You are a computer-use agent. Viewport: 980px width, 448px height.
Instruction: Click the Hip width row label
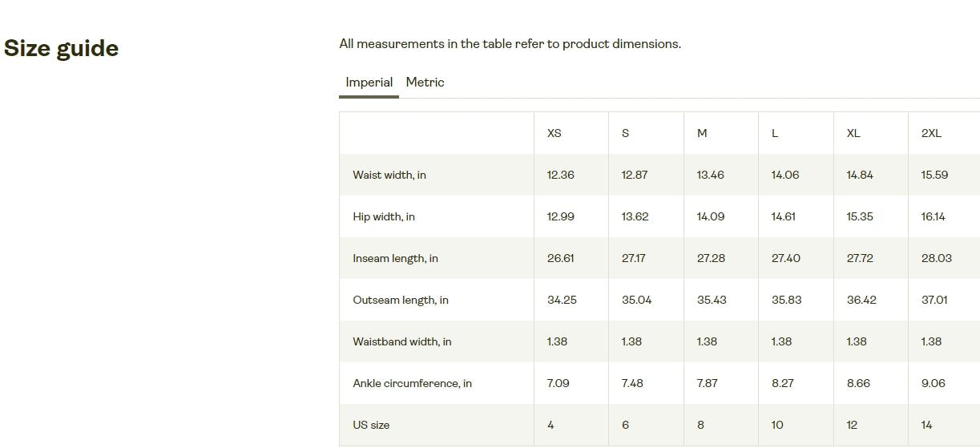click(384, 216)
